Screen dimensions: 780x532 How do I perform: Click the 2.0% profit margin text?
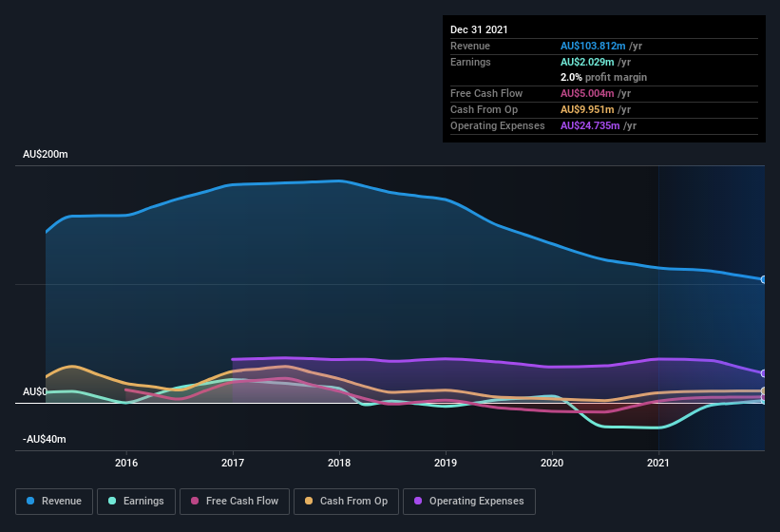(x=604, y=77)
